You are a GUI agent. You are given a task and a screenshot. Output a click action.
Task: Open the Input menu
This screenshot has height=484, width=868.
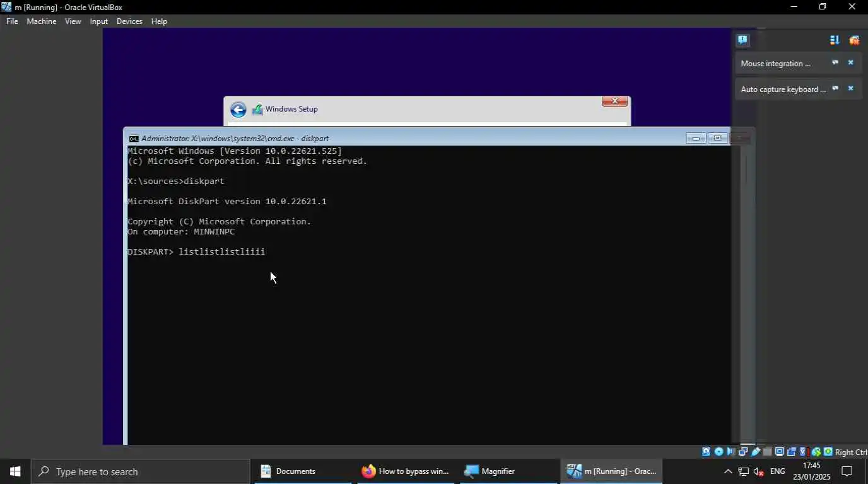99,21
